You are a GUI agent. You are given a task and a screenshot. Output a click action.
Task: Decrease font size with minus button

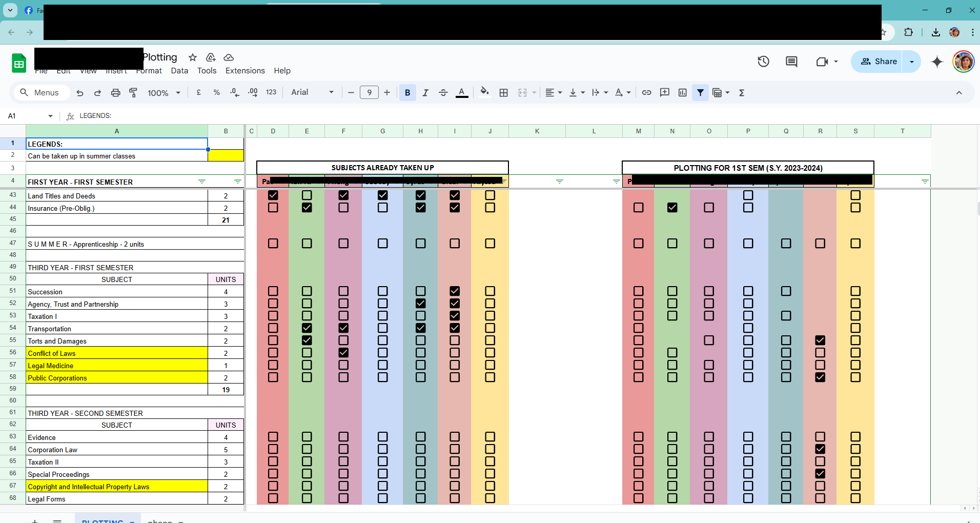coord(351,93)
